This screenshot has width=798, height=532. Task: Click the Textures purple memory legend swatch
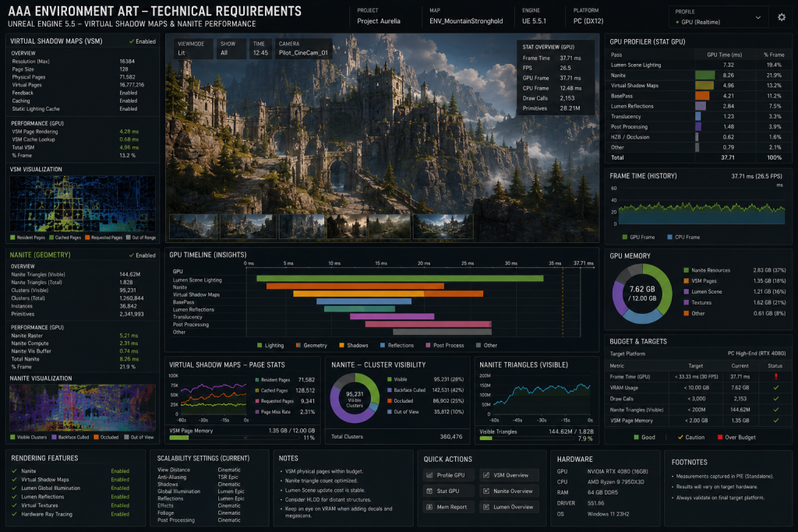point(686,303)
